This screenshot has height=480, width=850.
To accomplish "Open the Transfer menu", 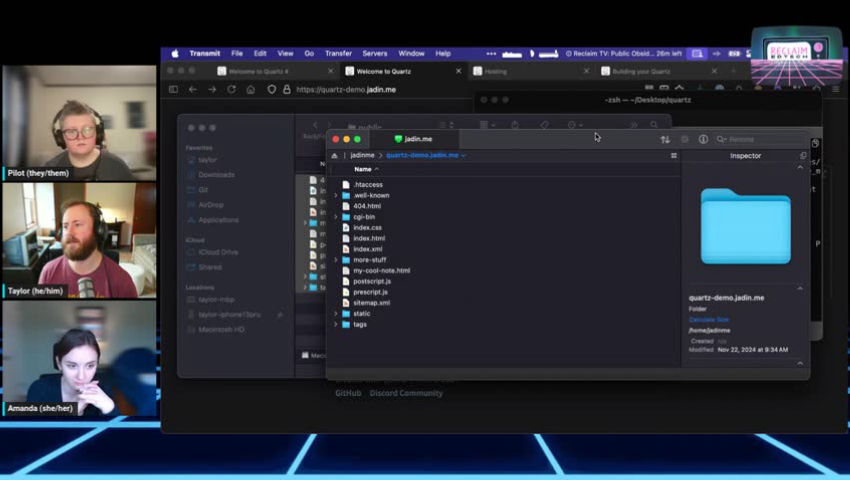I will [x=338, y=53].
